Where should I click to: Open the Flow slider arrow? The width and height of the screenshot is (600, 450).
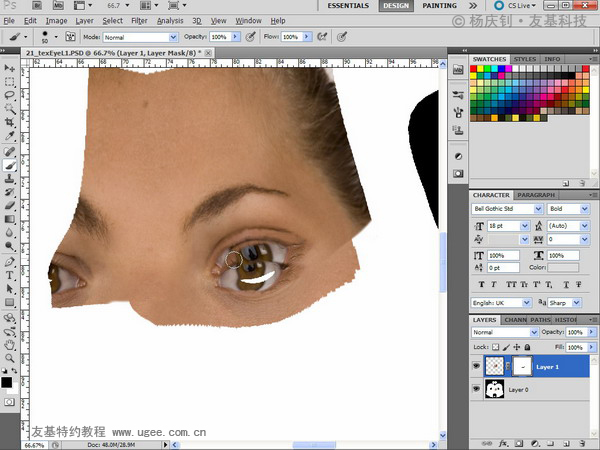[x=307, y=37]
